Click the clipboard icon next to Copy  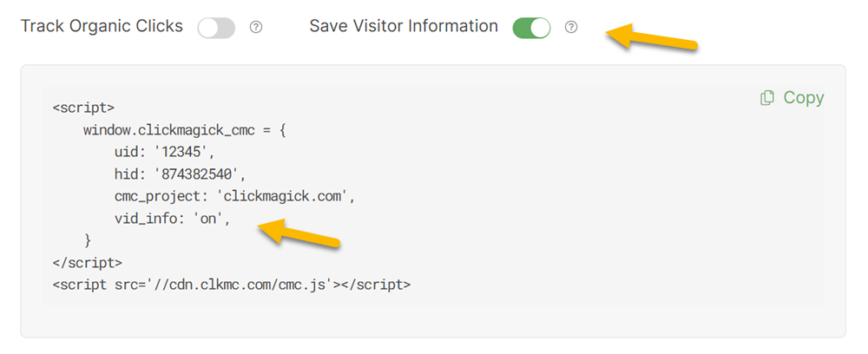pyautogui.click(x=767, y=98)
